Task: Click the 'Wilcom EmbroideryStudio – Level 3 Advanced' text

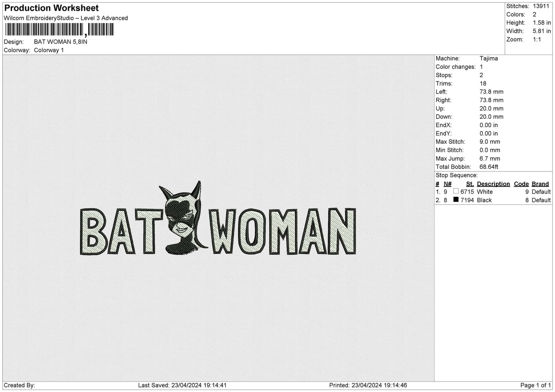Action: click(66, 18)
